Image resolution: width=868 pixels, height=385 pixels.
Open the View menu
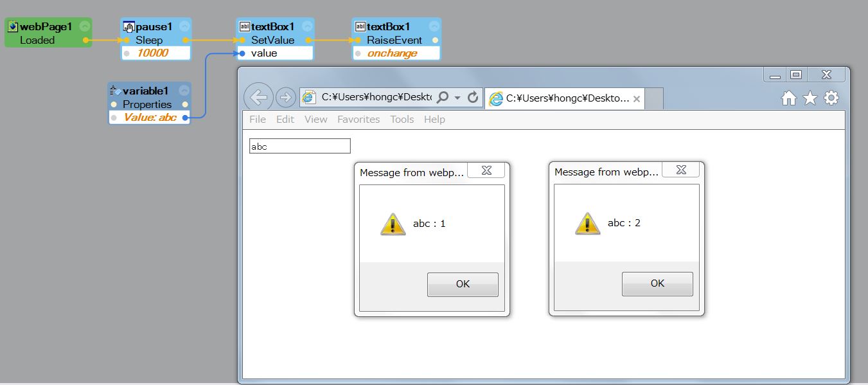click(316, 120)
